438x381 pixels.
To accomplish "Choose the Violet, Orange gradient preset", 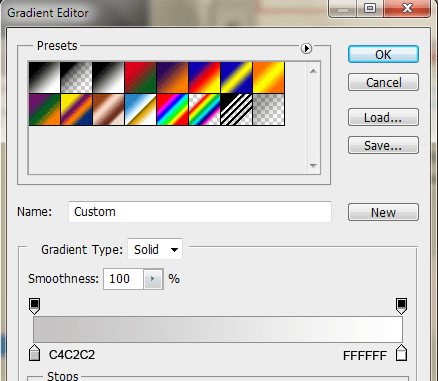I will point(172,77).
